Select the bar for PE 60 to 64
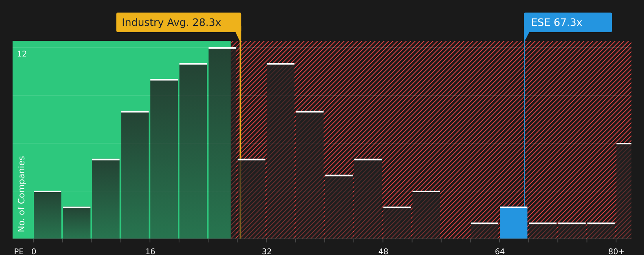644x255 pixels. click(485, 231)
